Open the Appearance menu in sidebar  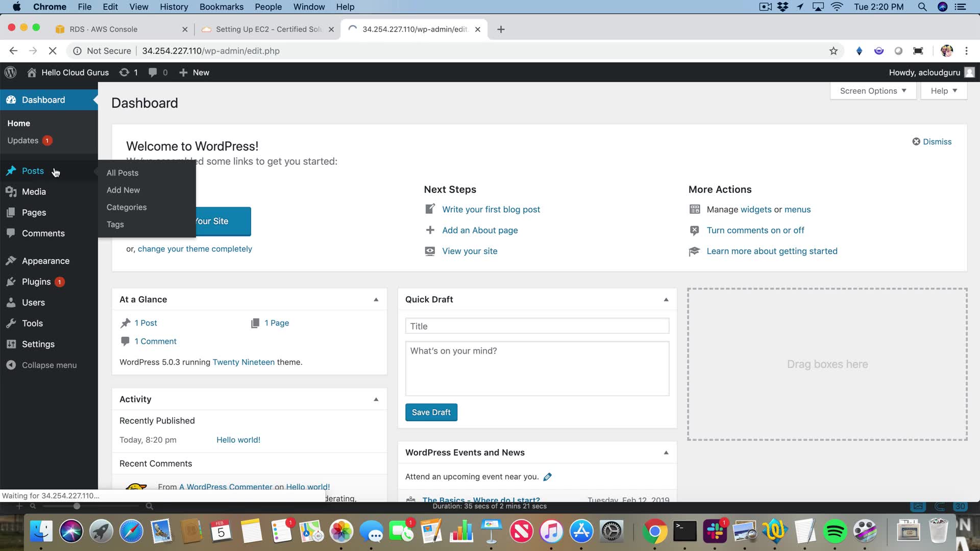(x=45, y=261)
